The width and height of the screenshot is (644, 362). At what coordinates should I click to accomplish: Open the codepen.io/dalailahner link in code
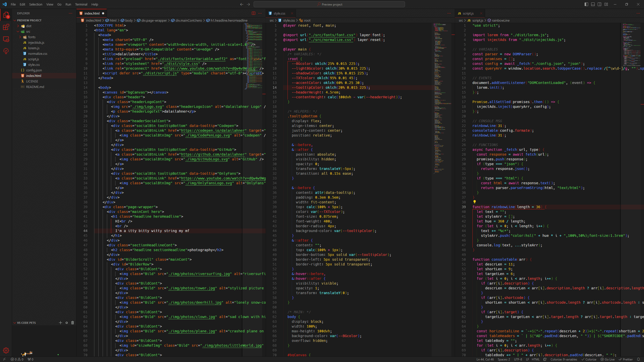pyautogui.click(x=213, y=130)
